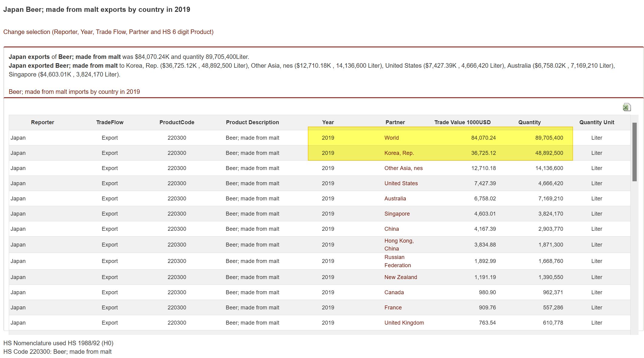
Task: Open the Change selection link
Action: tap(108, 32)
